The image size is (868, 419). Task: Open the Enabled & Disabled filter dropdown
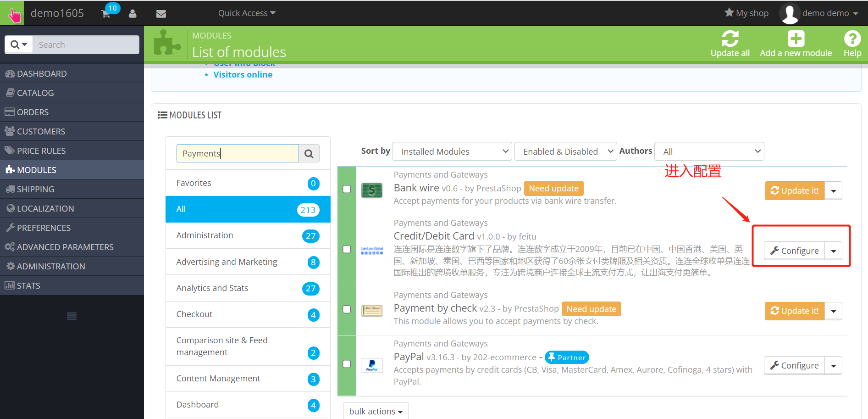(566, 151)
